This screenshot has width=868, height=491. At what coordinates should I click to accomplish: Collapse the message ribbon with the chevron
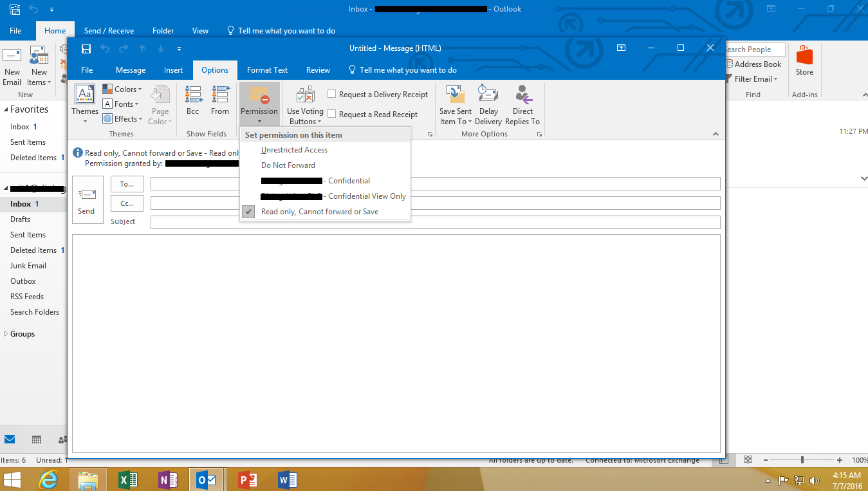click(716, 134)
